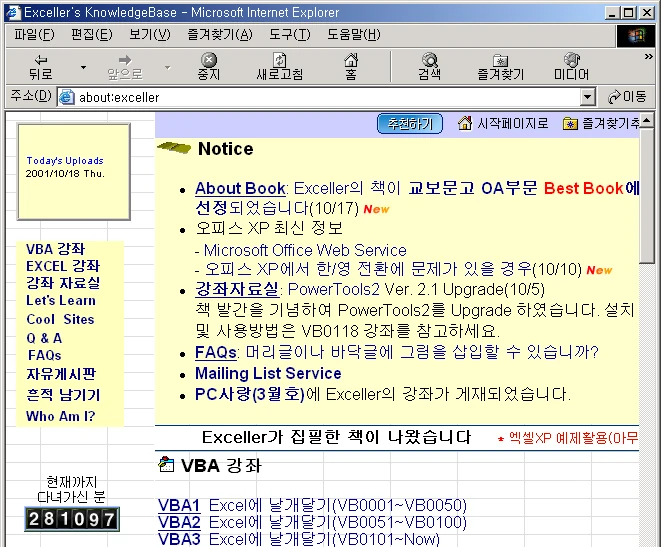Screen dimensions: 661x547
Task: Open the Edit (편집) menu
Action: [91, 34]
